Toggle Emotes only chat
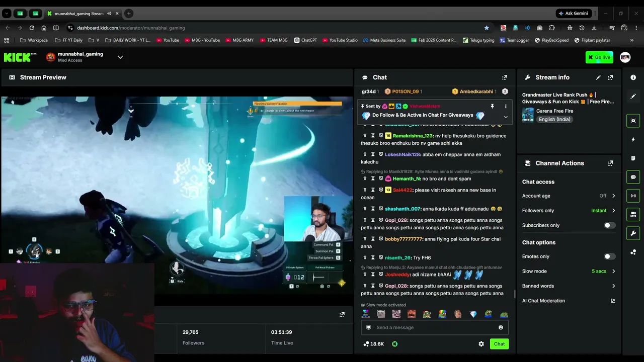644x362 pixels. pyautogui.click(x=609, y=256)
